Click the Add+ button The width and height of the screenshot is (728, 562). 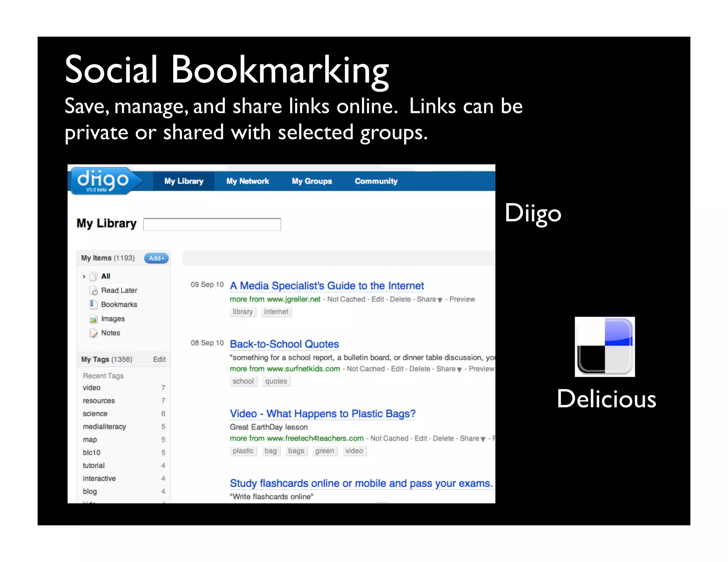tap(156, 258)
